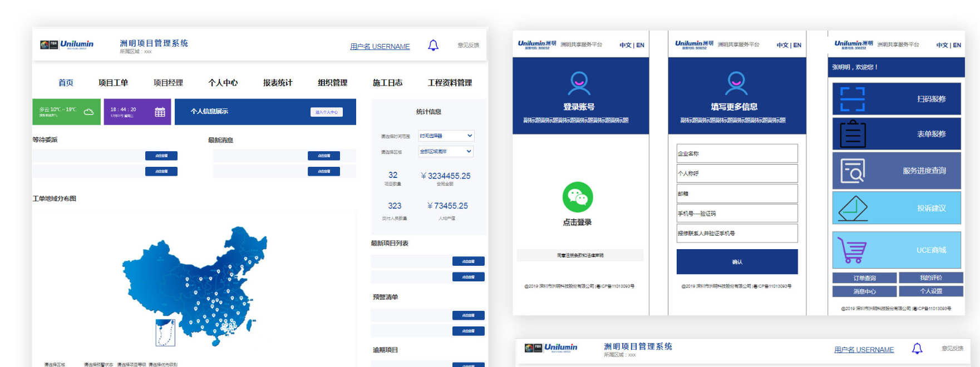Open the 报表统计 menu item

(x=278, y=83)
